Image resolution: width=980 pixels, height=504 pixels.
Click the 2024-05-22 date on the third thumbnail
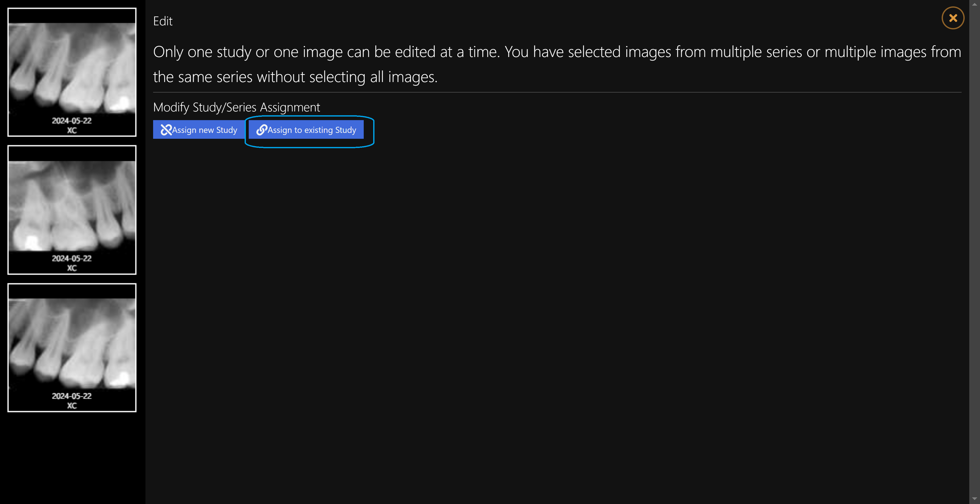[x=72, y=396]
